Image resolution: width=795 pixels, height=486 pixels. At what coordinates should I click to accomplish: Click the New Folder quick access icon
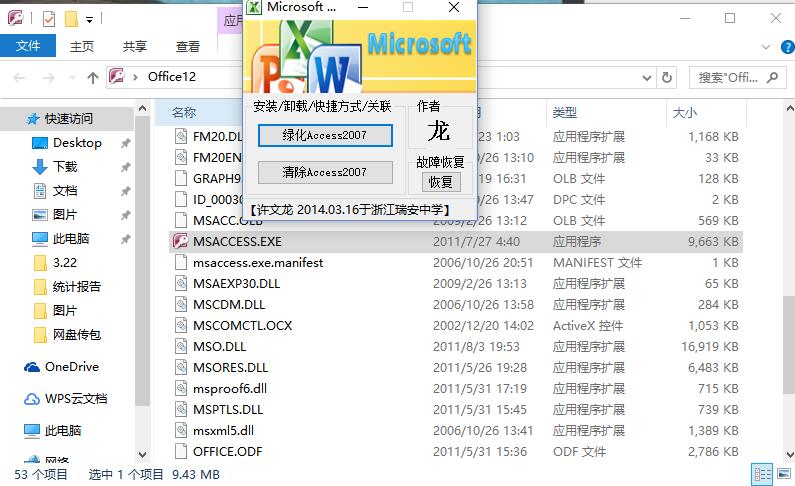[x=71, y=19]
